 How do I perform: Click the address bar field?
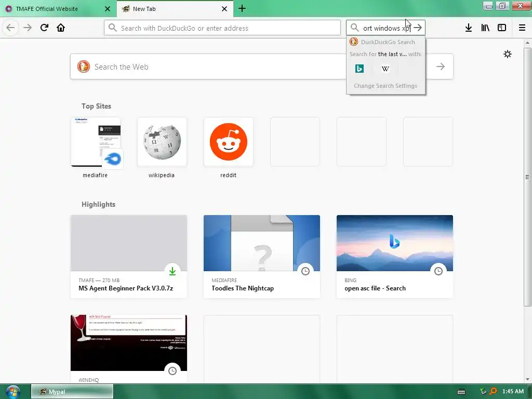click(x=222, y=28)
